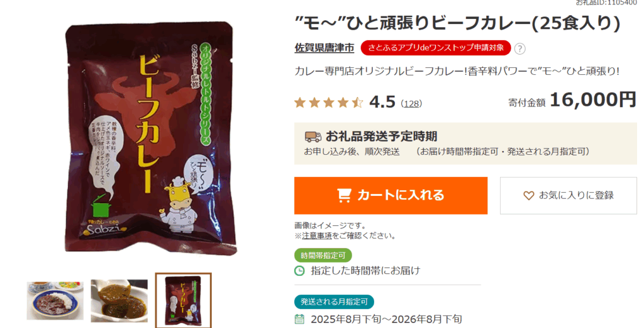The height and width of the screenshot is (328, 644).
Task: Click the red さとふるアプリdeワンストップ申請対象 badge
Action: 436,48
